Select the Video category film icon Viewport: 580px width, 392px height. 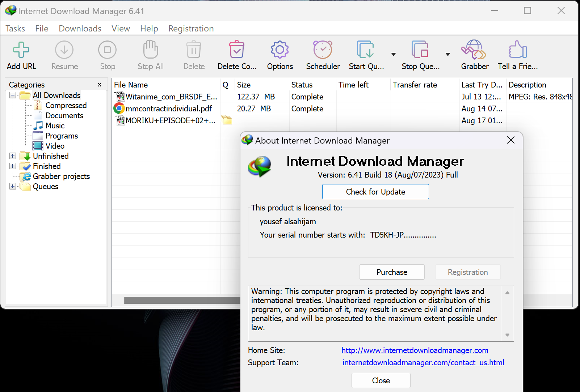tap(38, 146)
